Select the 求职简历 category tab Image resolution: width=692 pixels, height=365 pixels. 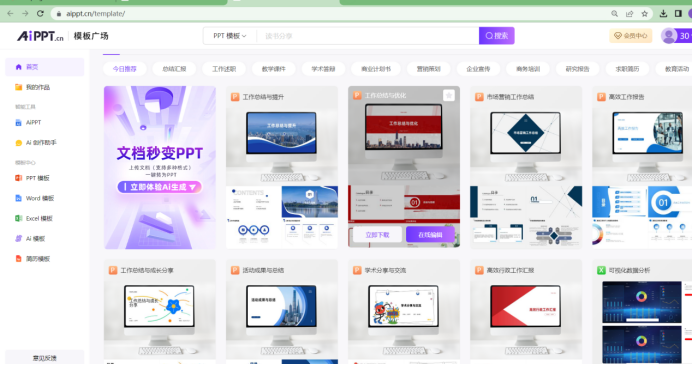tap(627, 69)
